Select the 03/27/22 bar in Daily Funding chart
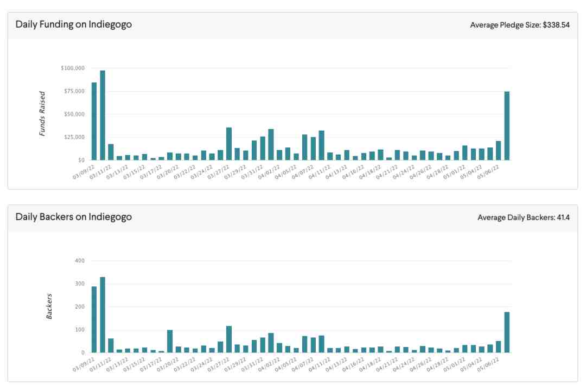 (x=229, y=144)
